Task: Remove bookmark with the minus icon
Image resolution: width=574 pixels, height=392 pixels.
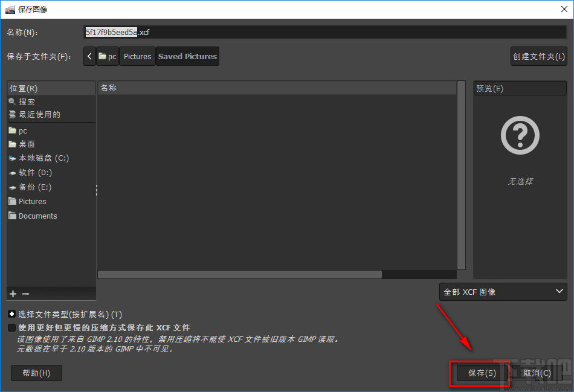Action: coord(25,294)
